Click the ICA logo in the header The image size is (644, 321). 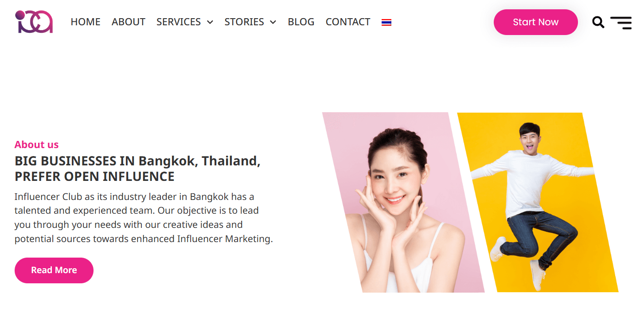(x=34, y=22)
